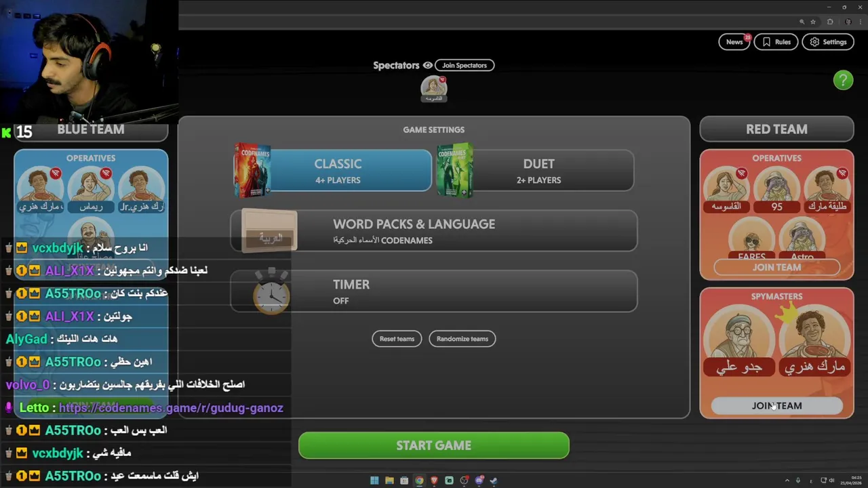Click the Settings gear icon
The width and height of the screenshot is (868, 488).
[x=814, y=42]
